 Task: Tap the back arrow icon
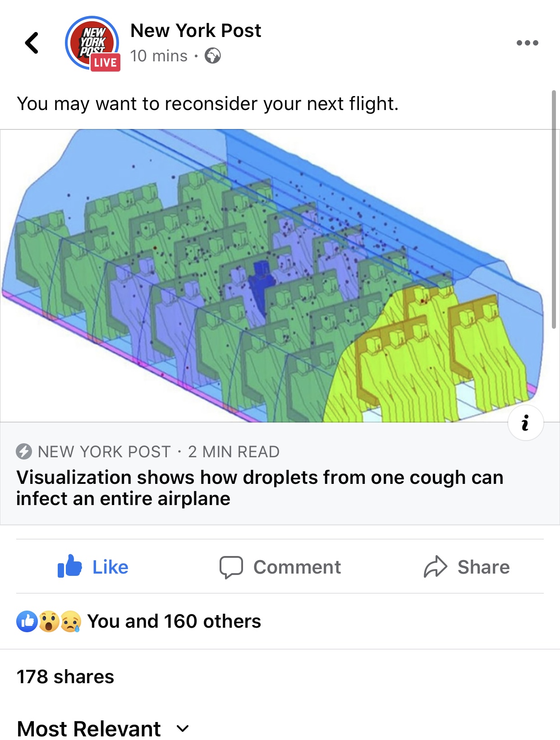[x=32, y=43]
